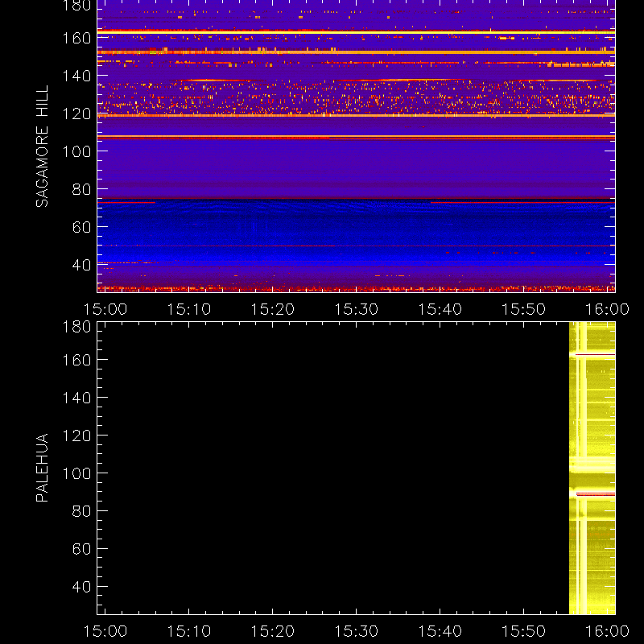Screen dimensions: 644x644
Task: Click the SAGAMORE HILL axis title
Action: pos(42,147)
